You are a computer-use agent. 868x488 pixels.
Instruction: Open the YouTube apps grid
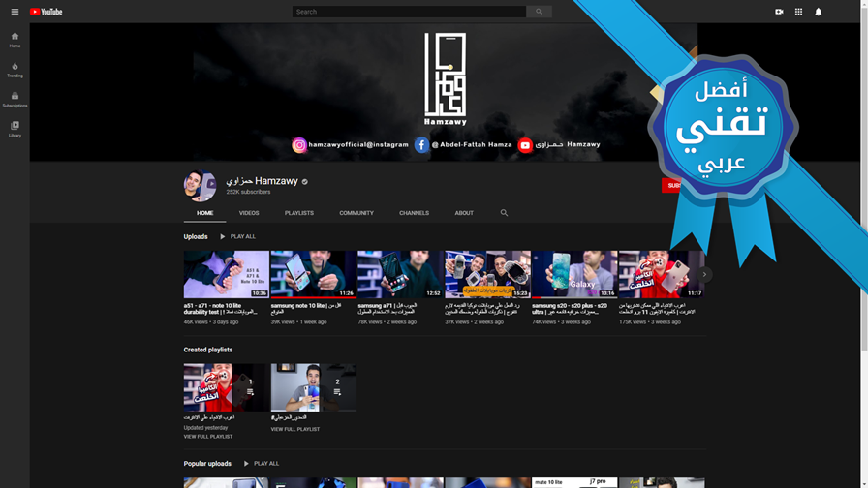pos(798,12)
